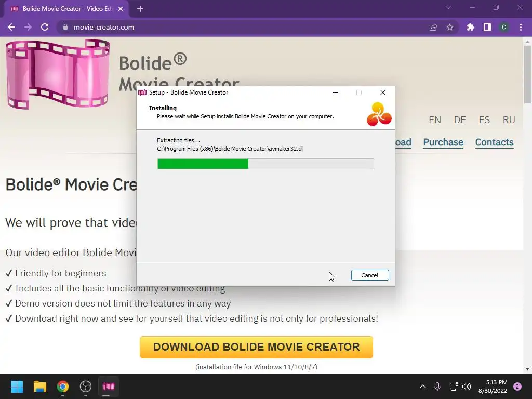Screen dimensions: 532x399
Task: Open Chrome extensions puzzle icon
Action: [x=471, y=27]
